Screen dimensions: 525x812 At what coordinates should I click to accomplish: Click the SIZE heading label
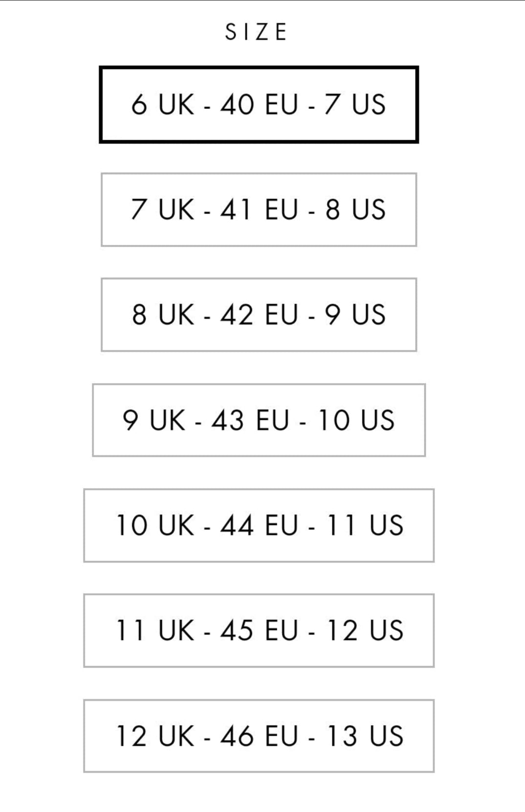(x=257, y=32)
